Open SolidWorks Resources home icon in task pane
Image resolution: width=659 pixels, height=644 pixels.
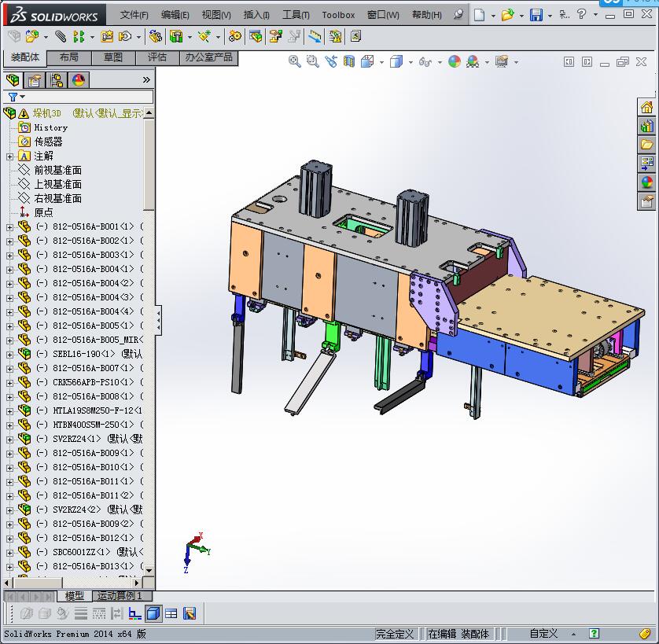[x=646, y=108]
